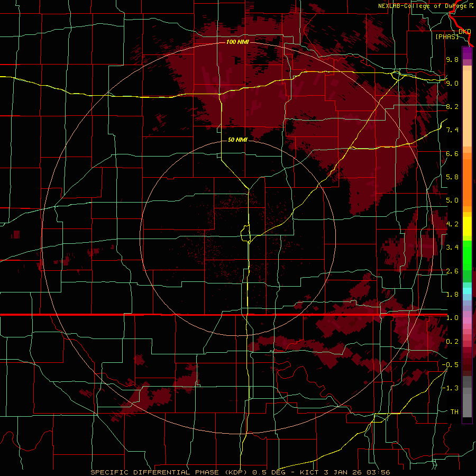Click the 1.0 value on the color scale
This screenshot has height=476, width=476.
pyautogui.click(x=452, y=318)
